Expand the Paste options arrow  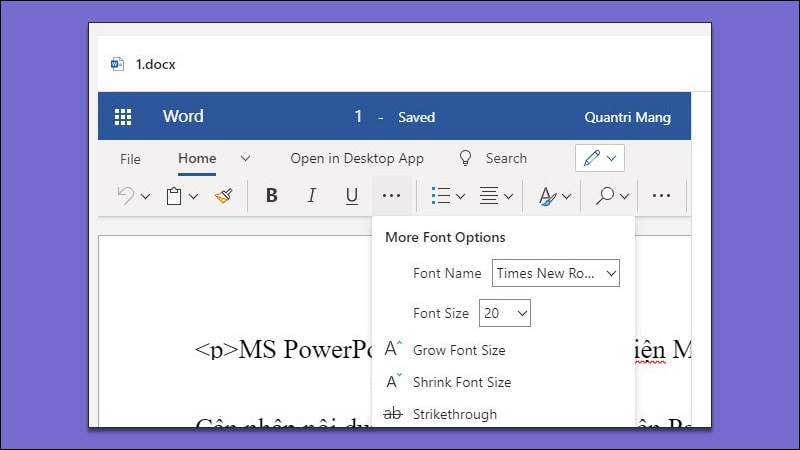193,196
